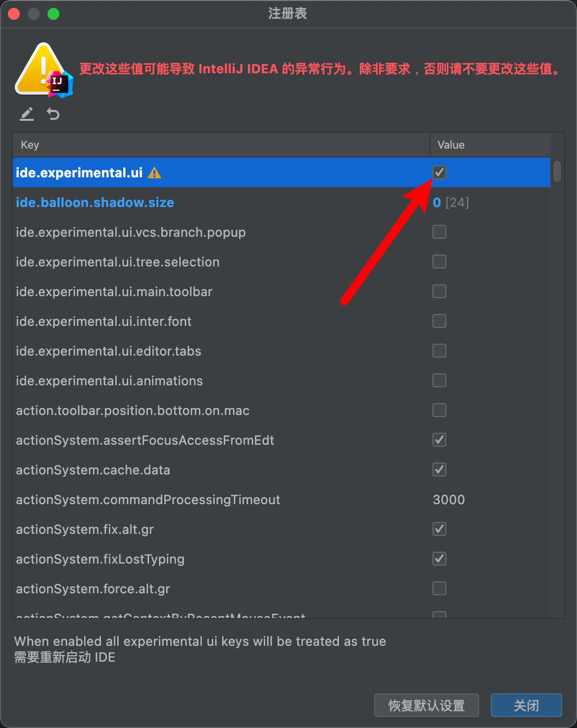Click the Value column header
The width and height of the screenshot is (577, 728).
tap(490, 145)
